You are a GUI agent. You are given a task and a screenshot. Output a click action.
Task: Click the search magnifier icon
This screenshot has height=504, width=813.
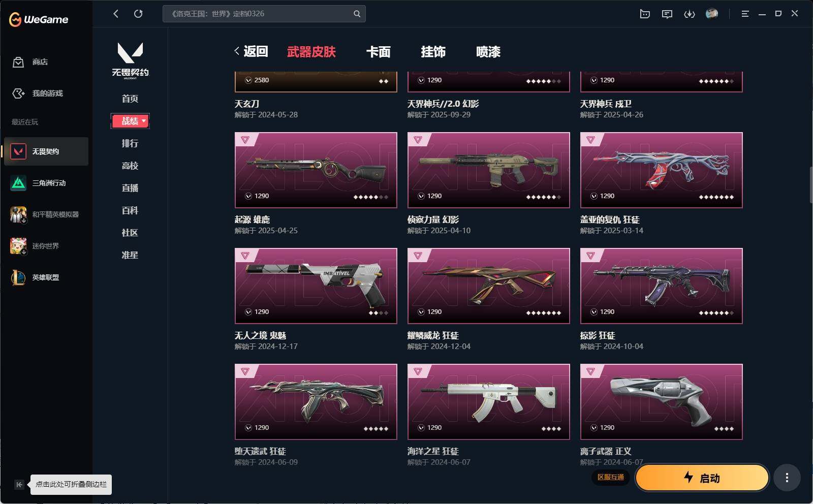357,14
